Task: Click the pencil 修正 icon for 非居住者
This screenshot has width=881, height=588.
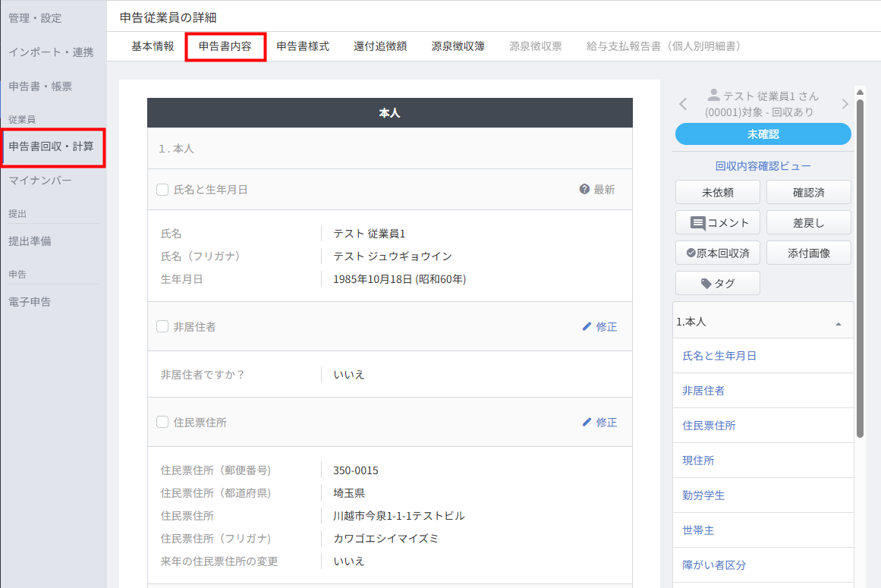Action: click(x=587, y=327)
